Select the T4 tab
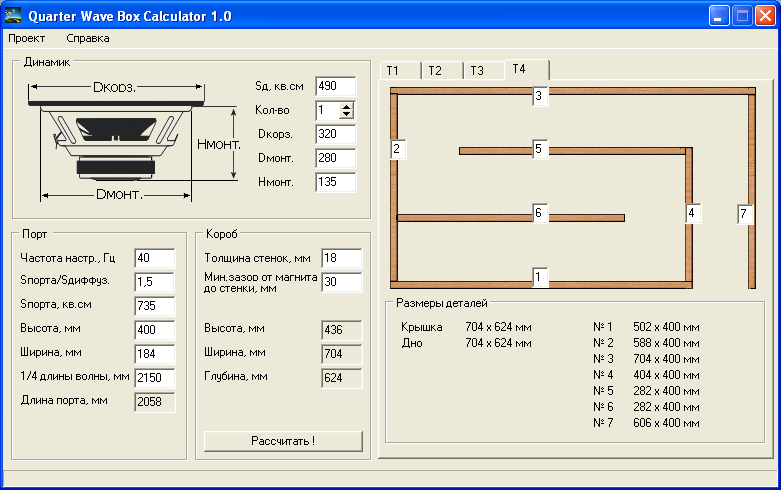781x490 pixels. (x=527, y=69)
